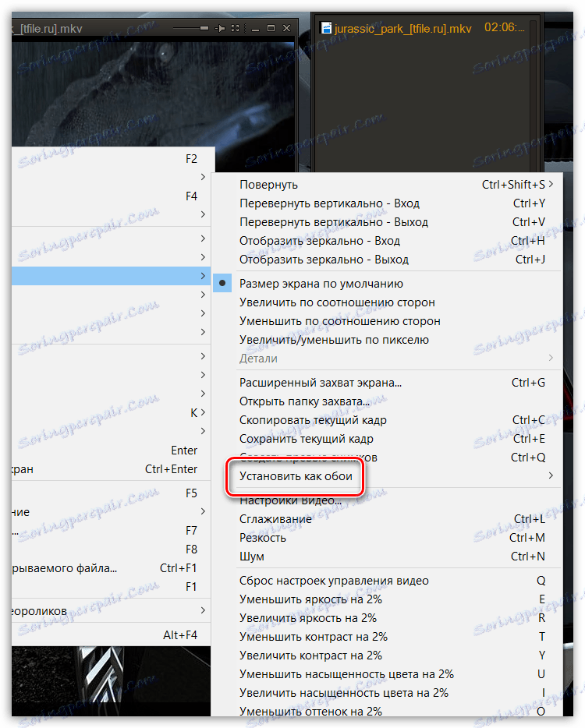Open 'Установить как обои' submenu
Image resolution: width=585 pixels, height=728 pixels.
387,476
